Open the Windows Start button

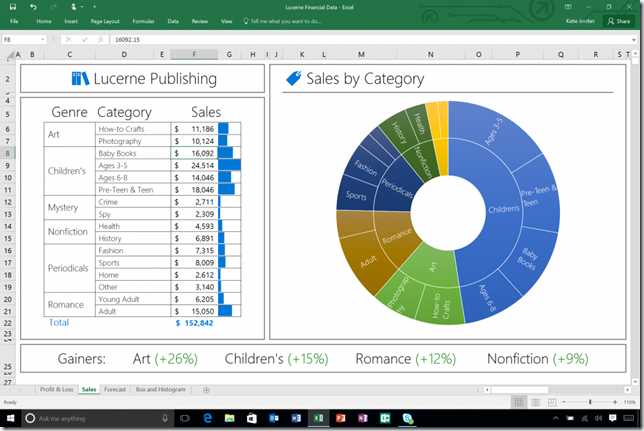(11, 418)
